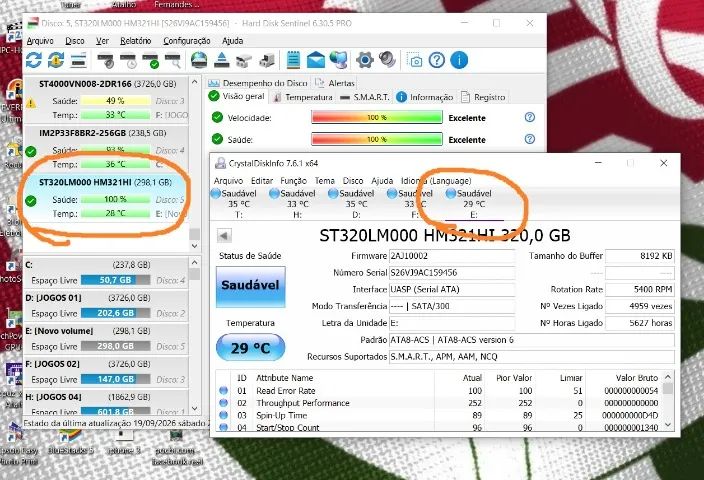Switch to the Alertas tab
This screenshot has width=704, height=480.
[x=335, y=83]
